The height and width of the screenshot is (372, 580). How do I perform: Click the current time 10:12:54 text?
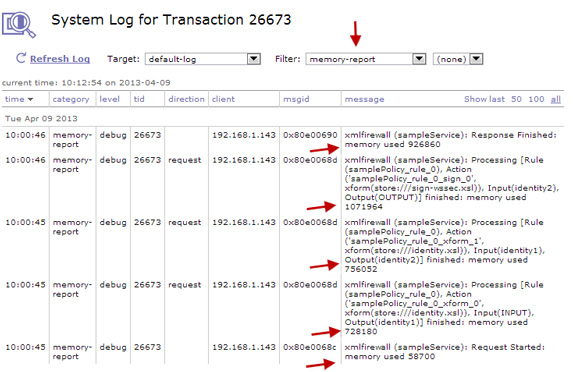tap(86, 83)
